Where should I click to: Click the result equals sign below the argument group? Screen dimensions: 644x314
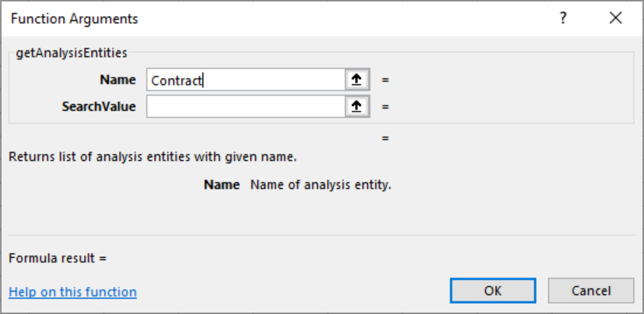tap(385, 138)
